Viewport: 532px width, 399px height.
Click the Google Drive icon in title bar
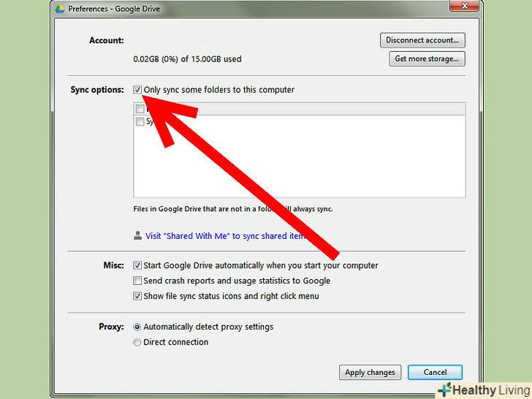60,9
